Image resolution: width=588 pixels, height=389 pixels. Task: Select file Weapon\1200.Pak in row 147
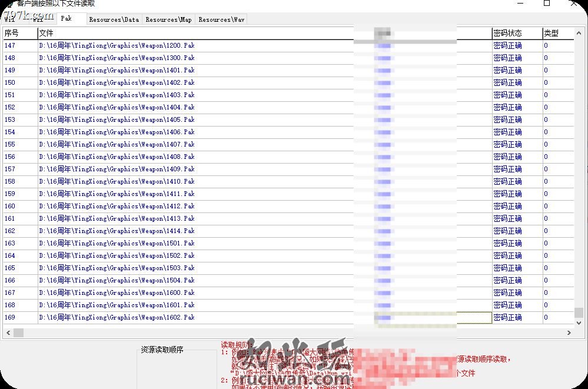(117, 45)
